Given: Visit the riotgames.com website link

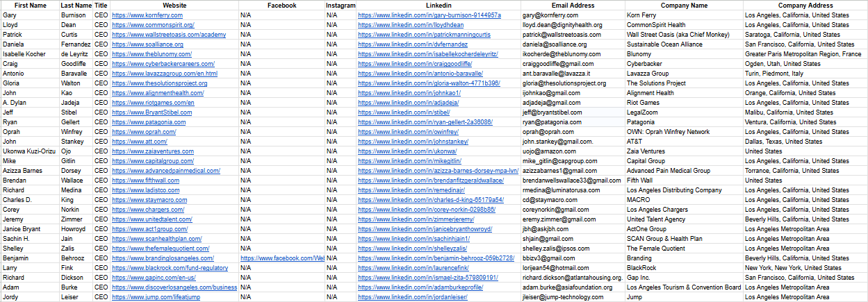Looking at the screenshot, I should [153, 102].
